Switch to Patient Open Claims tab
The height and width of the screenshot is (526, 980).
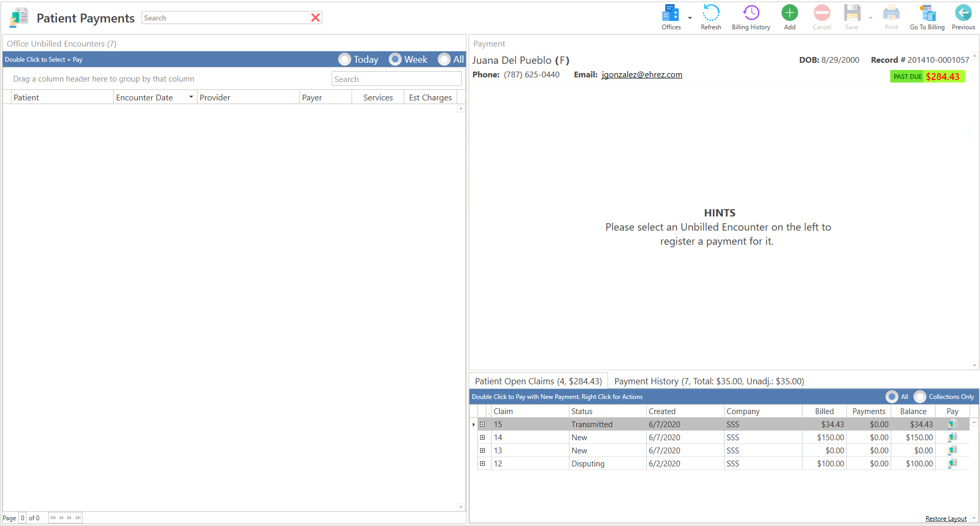click(x=538, y=381)
